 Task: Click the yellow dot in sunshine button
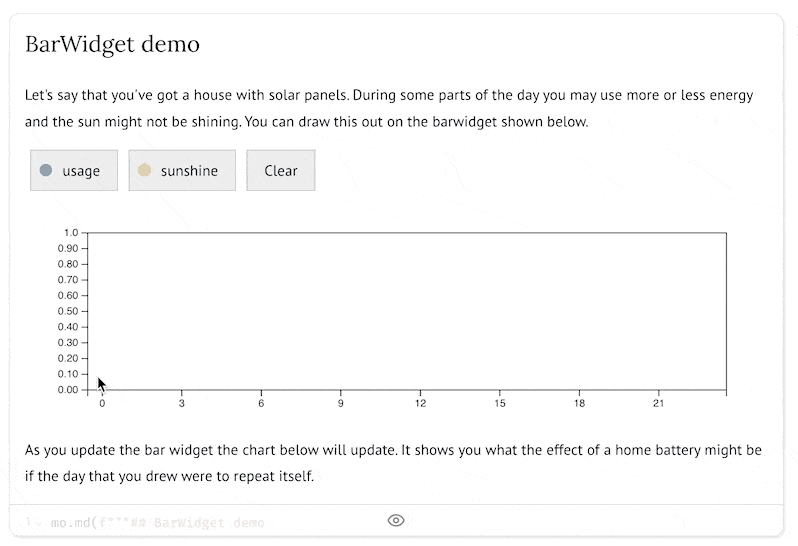pos(145,170)
